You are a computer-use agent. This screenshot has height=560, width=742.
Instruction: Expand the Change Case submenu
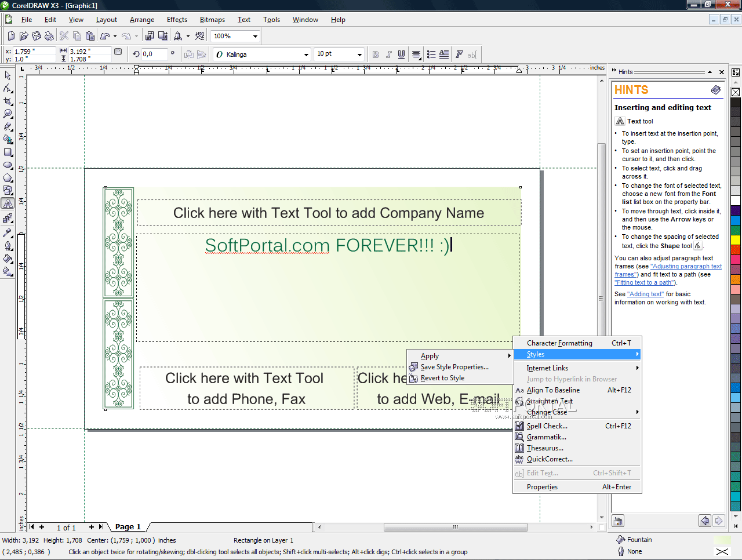point(577,412)
